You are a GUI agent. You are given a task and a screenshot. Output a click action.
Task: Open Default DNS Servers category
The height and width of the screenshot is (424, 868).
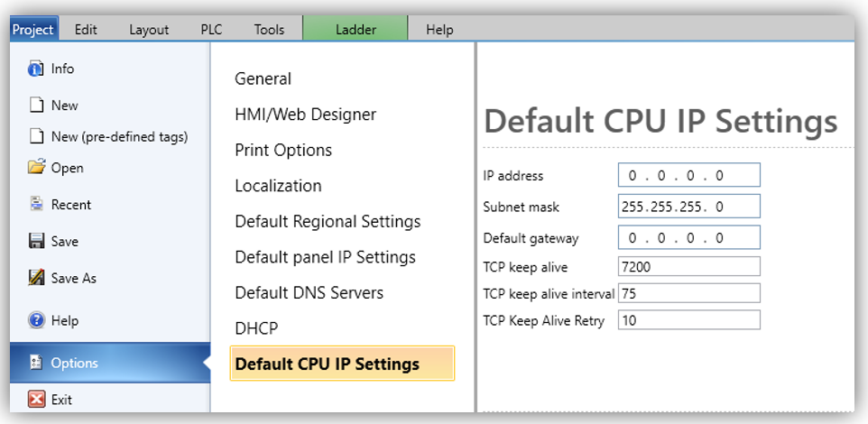[309, 292]
